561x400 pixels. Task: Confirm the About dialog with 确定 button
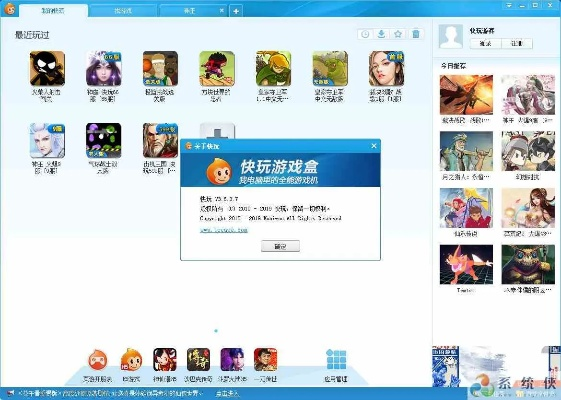tap(280, 246)
